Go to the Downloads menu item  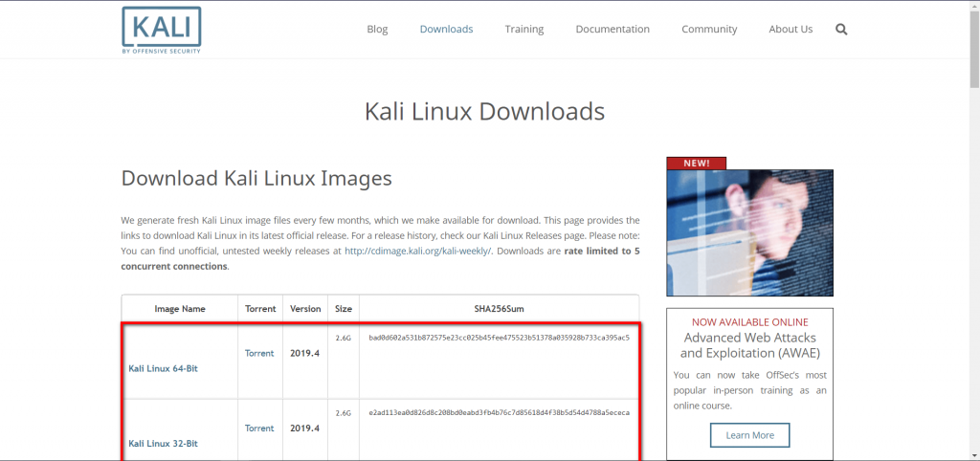[446, 30]
